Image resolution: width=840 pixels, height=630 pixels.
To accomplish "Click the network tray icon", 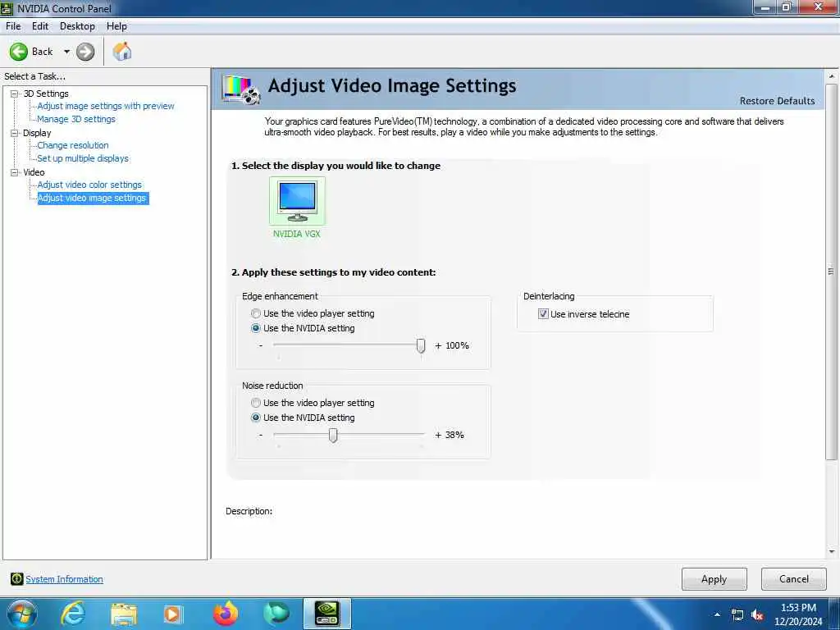I will coord(737,615).
